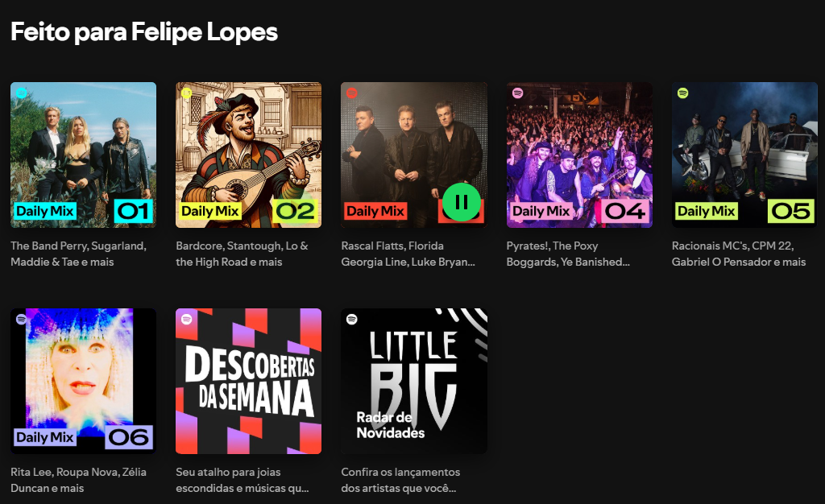Click Spotify logo on Daily Mix 04 cover

pyautogui.click(x=518, y=93)
